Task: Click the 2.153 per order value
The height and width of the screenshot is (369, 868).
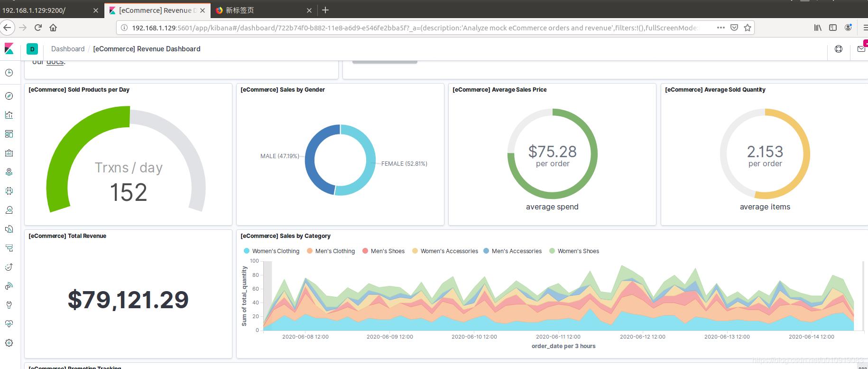Action: click(x=765, y=151)
